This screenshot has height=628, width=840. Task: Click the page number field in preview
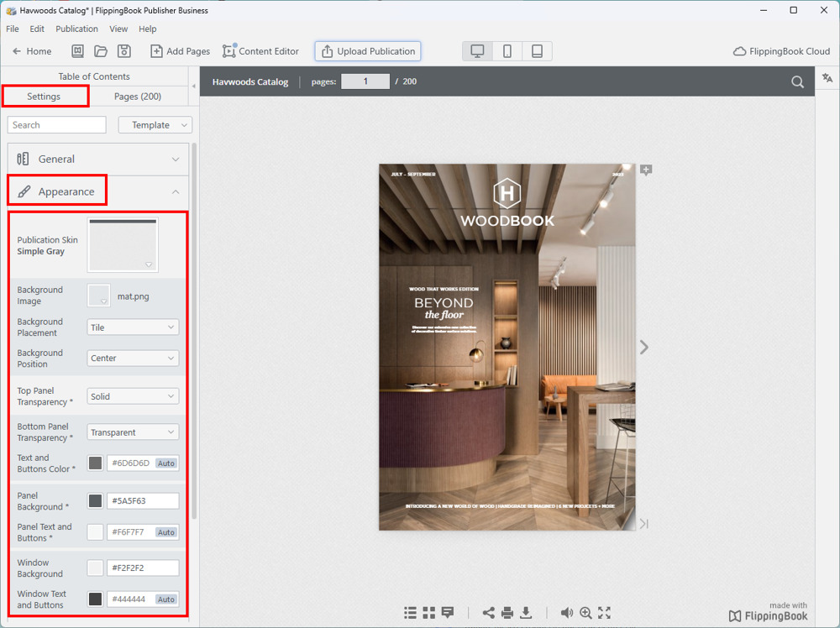click(x=365, y=81)
